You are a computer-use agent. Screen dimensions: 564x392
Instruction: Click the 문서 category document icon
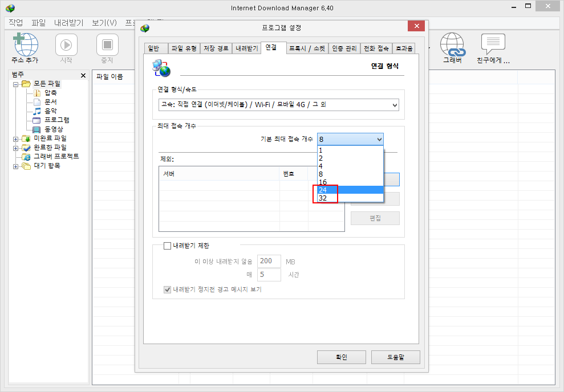(x=36, y=102)
